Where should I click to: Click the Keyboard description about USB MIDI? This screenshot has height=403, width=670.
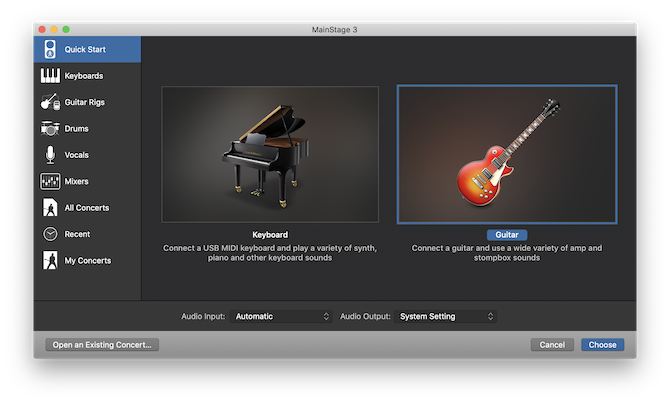pos(270,253)
